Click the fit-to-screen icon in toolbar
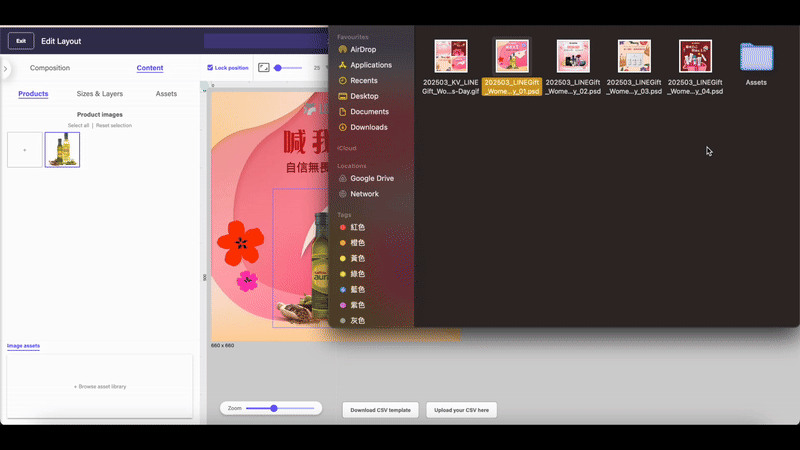 (264, 68)
